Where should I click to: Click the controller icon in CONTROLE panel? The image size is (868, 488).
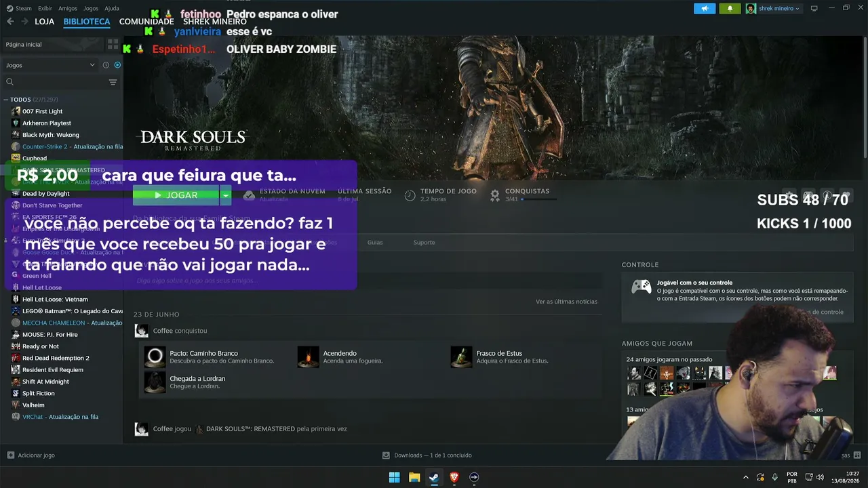[x=642, y=287]
